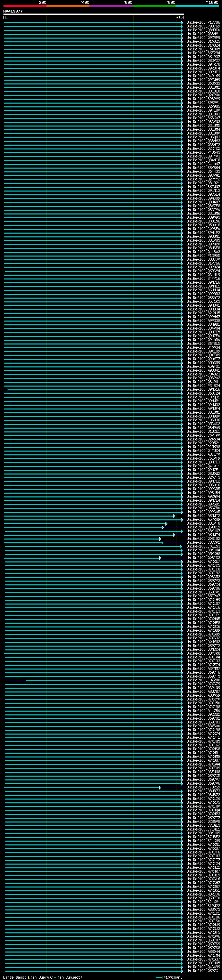Select the UniRef100_Q3LUM2 label
Screen dimensions: 222x980
[203, 88]
